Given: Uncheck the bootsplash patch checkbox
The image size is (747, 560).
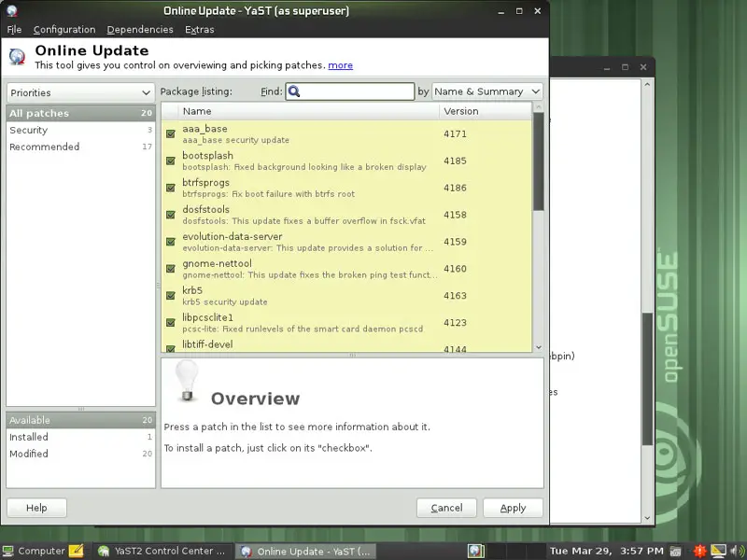Looking at the screenshot, I should (x=171, y=161).
